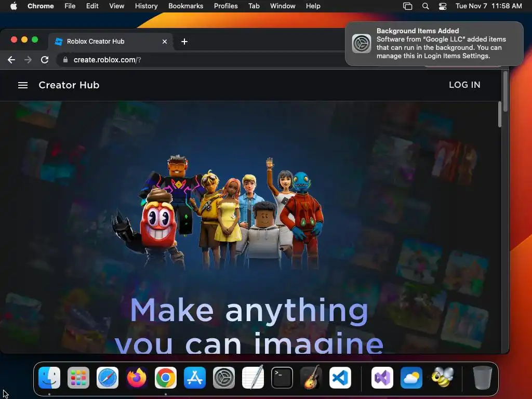This screenshot has height=399, width=532.
Task: Open the Edit menu
Action: pyautogui.click(x=92, y=6)
